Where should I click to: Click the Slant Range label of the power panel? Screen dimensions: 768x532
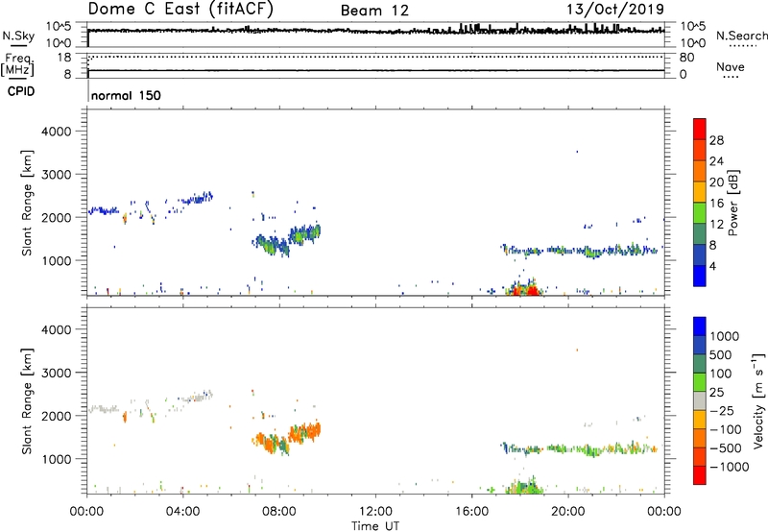(27, 203)
